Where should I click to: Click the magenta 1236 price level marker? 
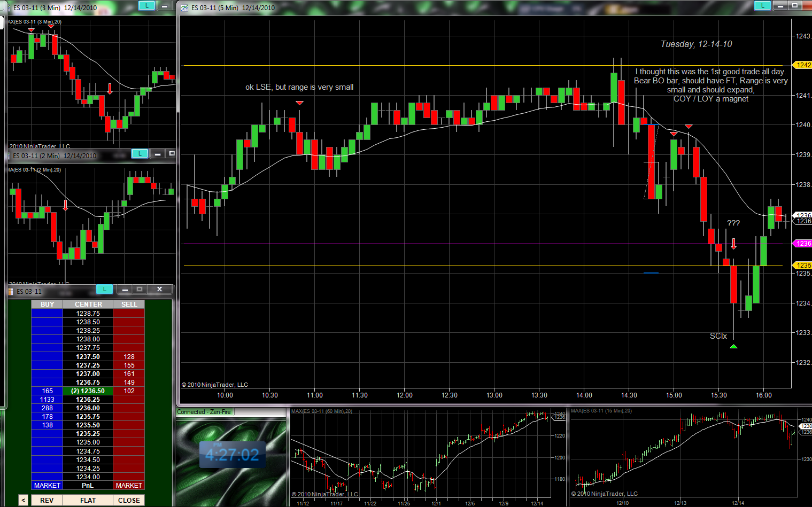(x=803, y=244)
